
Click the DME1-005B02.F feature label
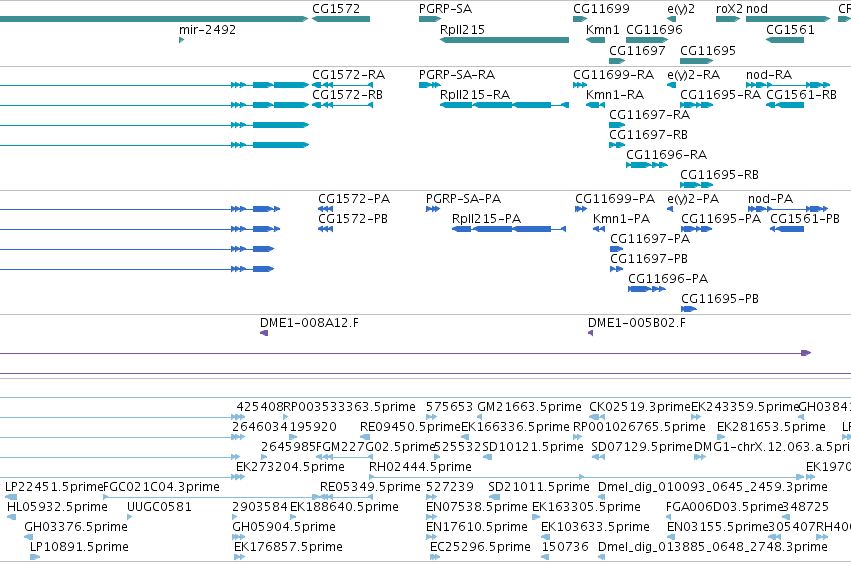coord(637,323)
